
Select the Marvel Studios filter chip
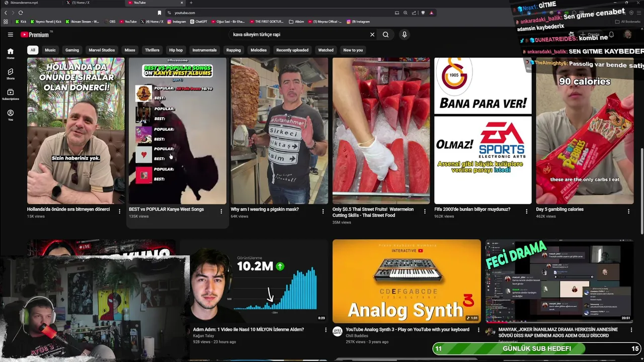click(x=102, y=50)
